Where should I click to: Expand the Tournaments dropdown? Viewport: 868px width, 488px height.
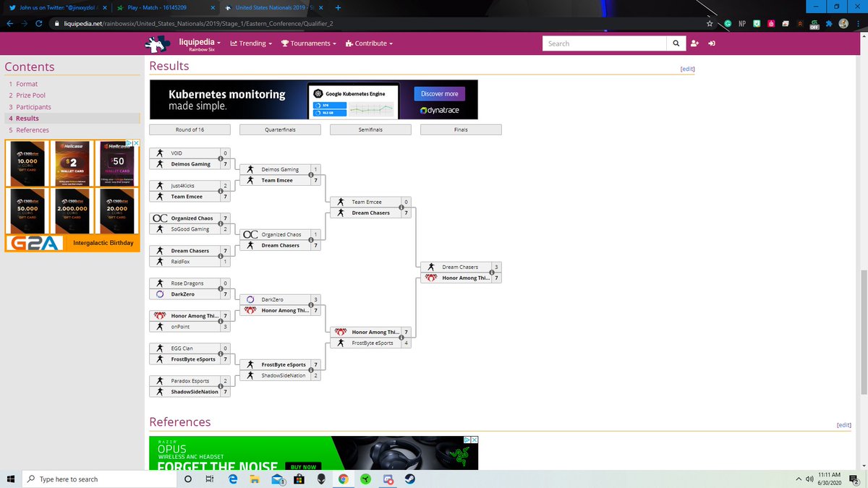pyautogui.click(x=309, y=43)
